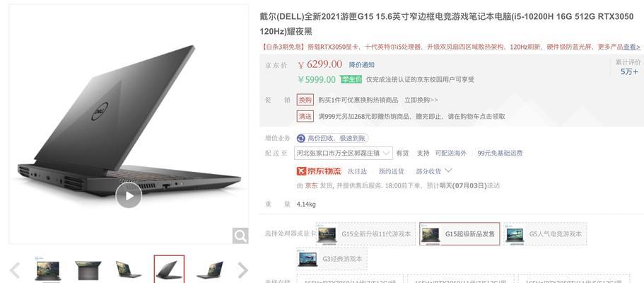Click the 换购 promotion tag
The height and width of the screenshot is (283, 644).
click(305, 100)
